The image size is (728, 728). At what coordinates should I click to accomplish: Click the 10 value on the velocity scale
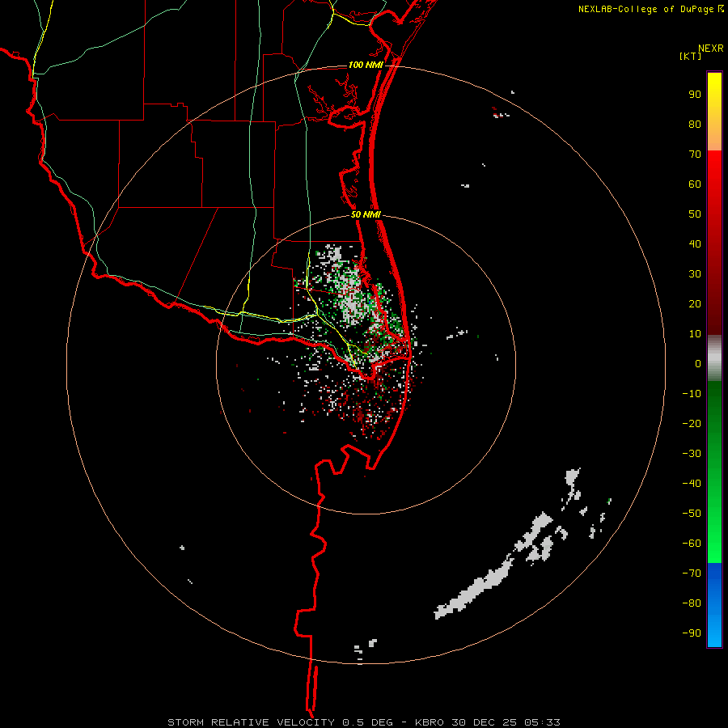695,334
